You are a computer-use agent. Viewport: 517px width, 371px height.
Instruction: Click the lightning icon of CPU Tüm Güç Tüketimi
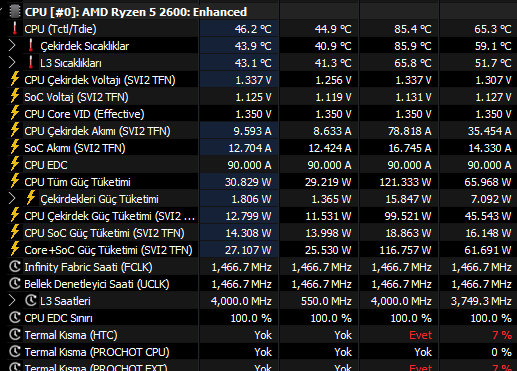15,181
